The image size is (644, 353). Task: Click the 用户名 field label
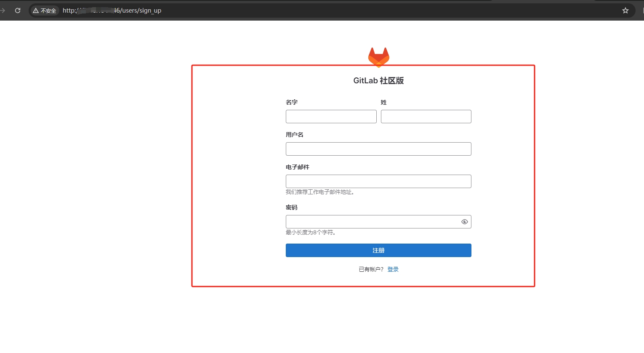[x=295, y=135]
